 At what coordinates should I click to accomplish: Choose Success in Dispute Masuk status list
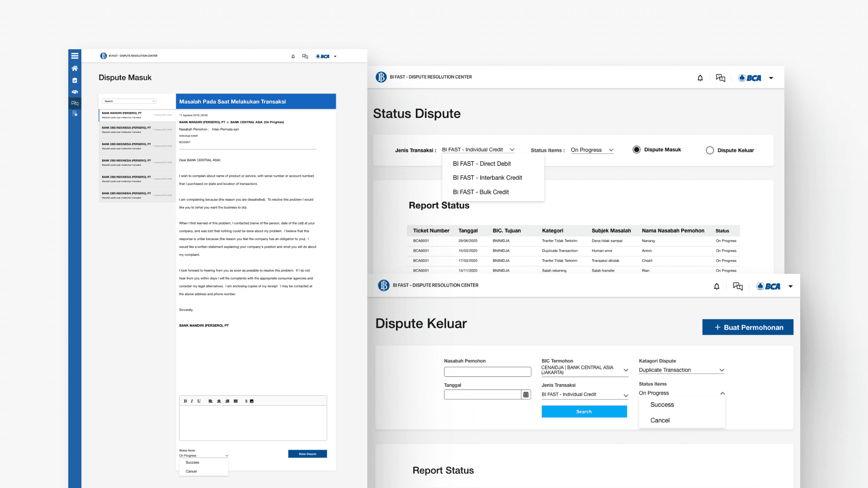pyautogui.click(x=192, y=463)
